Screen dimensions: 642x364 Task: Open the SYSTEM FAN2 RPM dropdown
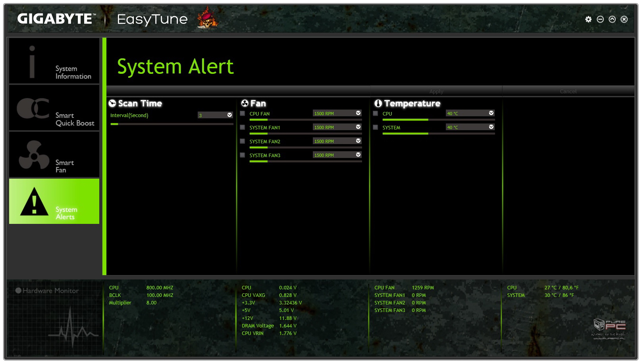(337, 141)
